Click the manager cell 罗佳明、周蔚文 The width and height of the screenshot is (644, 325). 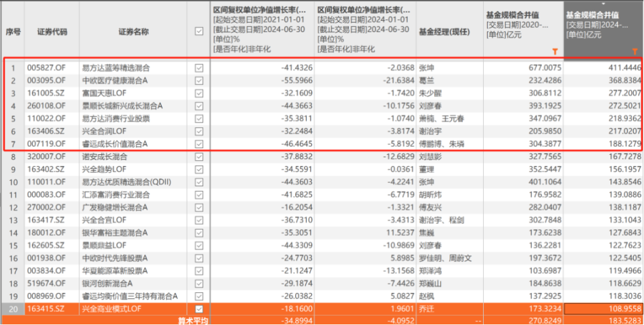[445, 259]
